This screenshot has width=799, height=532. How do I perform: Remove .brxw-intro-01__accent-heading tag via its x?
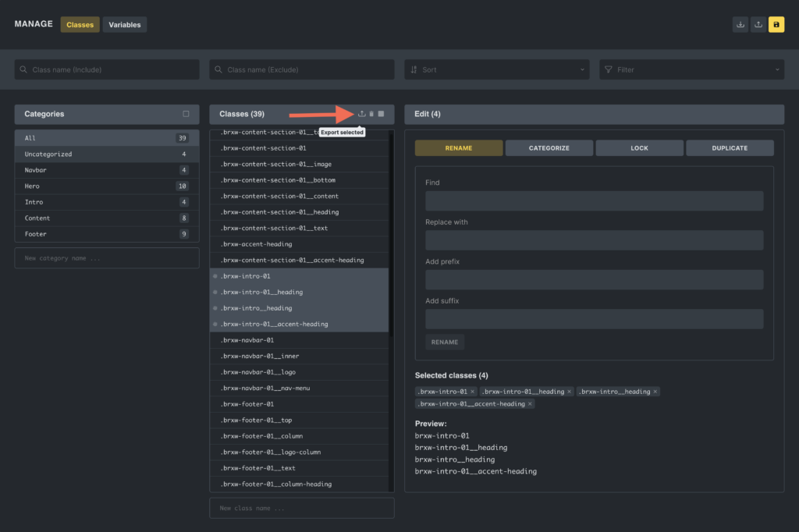click(530, 404)
